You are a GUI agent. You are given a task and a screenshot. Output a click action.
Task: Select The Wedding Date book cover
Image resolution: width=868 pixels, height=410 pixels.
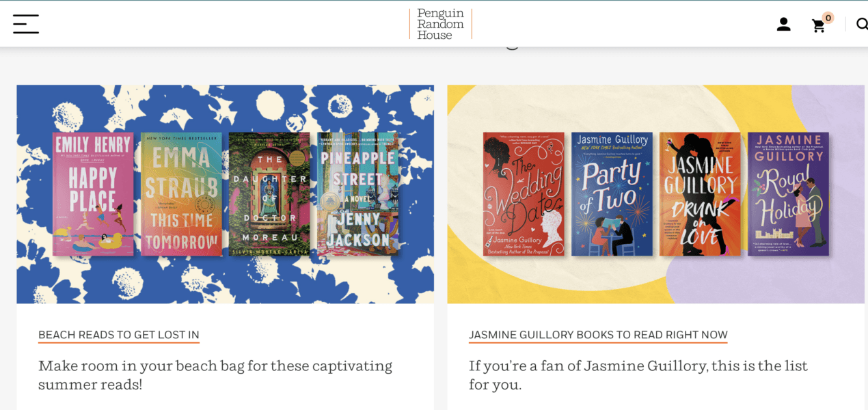click(x=524, y=194)
